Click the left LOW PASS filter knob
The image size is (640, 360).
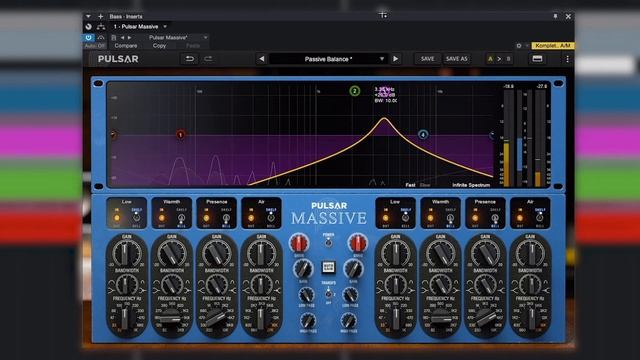pos(306,295)
